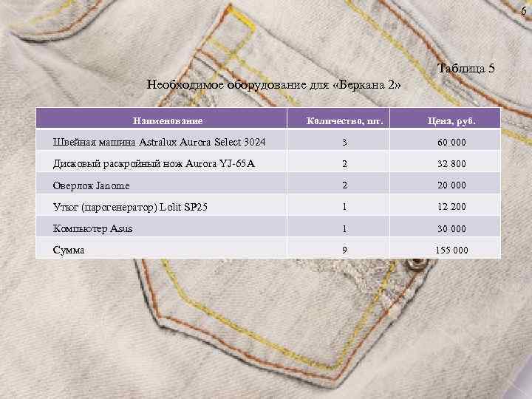The height and width of the screenshot is (399, 532).
Task: Click quantity 2 in Дисковый раскройный нож row
Action: 345,164
